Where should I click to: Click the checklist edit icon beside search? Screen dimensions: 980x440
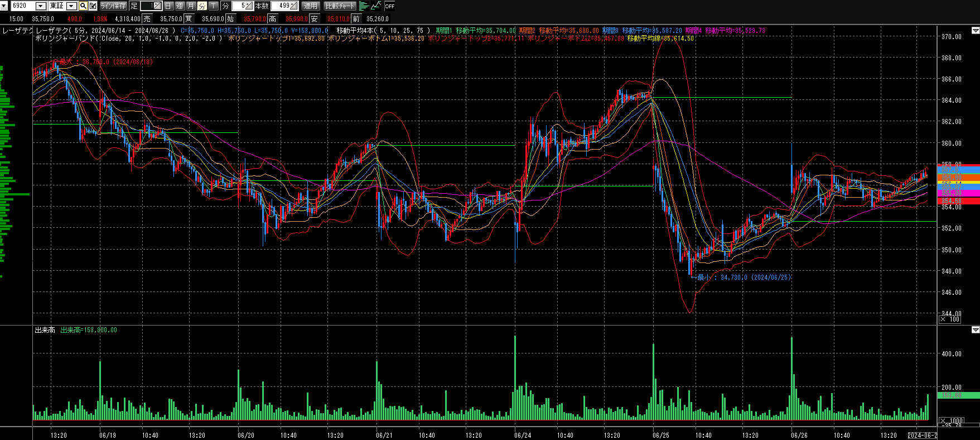[93, 6]
